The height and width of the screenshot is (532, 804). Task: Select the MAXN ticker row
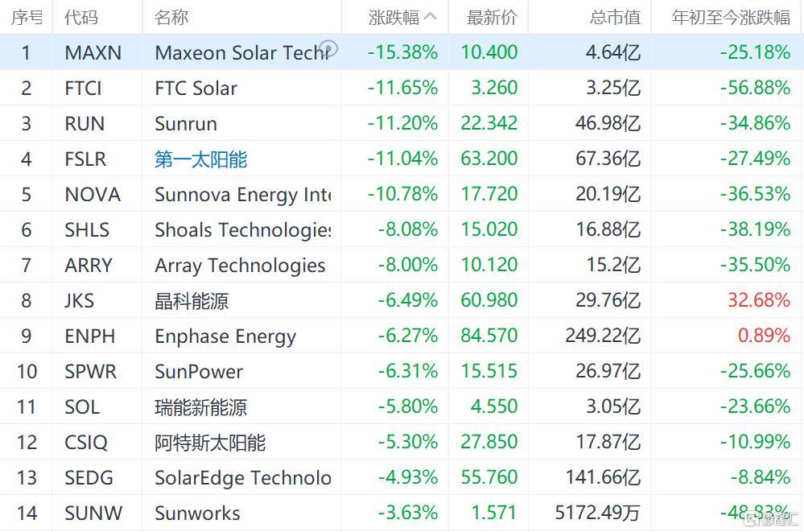coord(402,52)
